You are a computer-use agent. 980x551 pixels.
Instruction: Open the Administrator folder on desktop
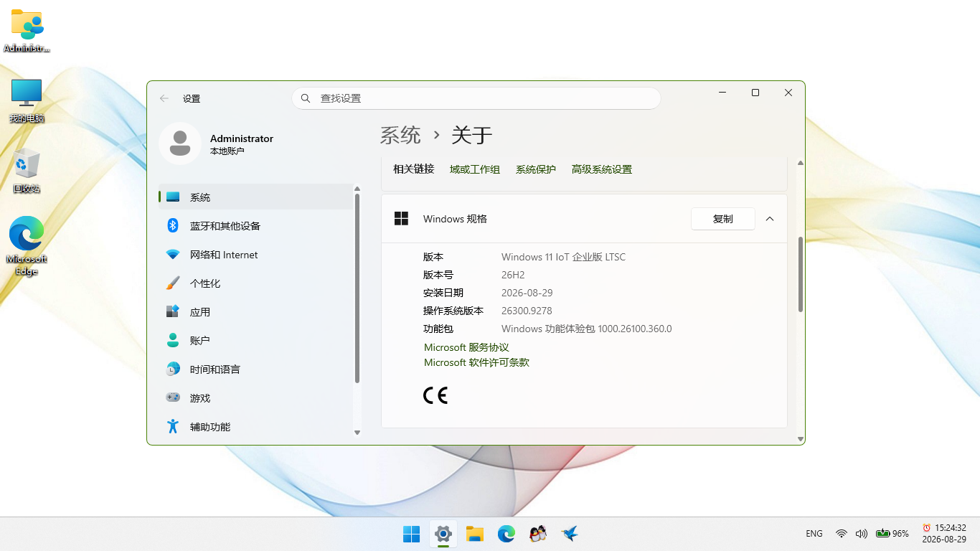(27, 31)
